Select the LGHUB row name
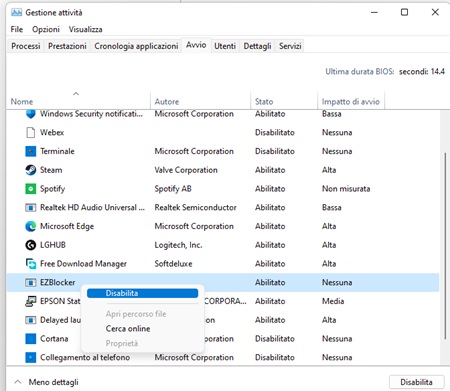 click(x=53, y=245)
